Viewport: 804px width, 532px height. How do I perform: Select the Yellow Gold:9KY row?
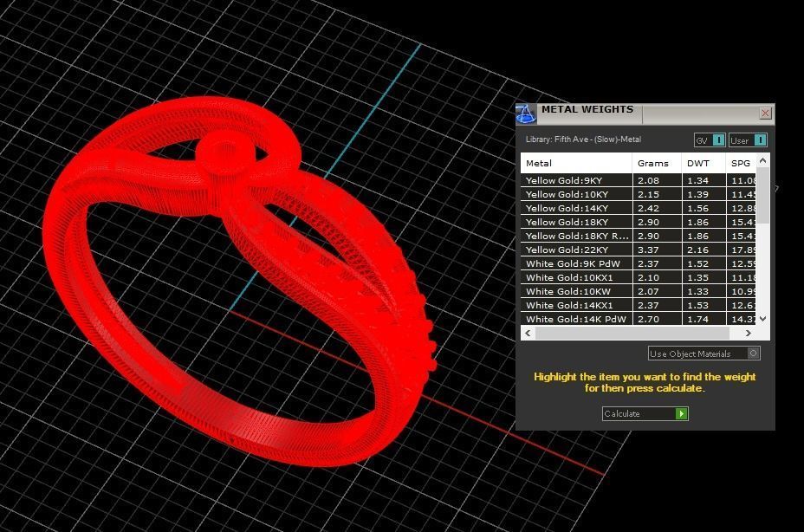639,180
